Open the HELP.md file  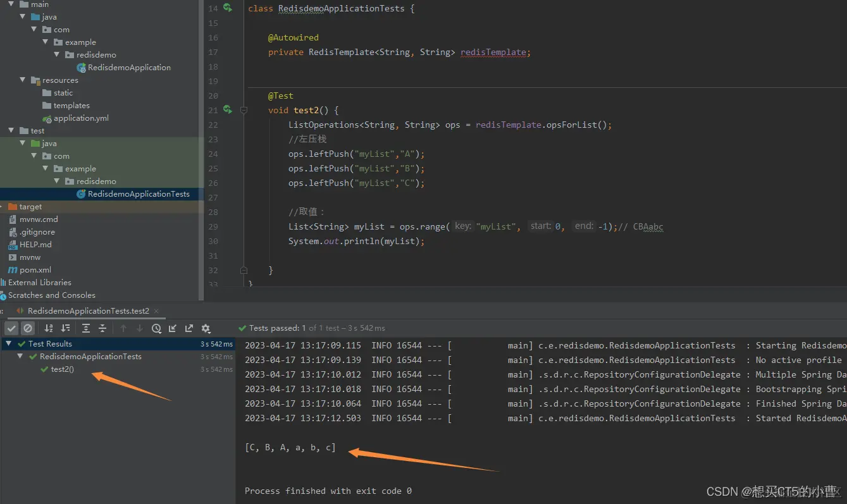[35, 245]
